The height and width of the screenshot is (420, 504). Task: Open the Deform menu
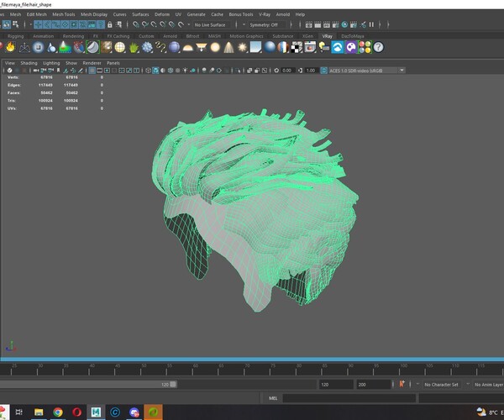[x=162, y=14]
